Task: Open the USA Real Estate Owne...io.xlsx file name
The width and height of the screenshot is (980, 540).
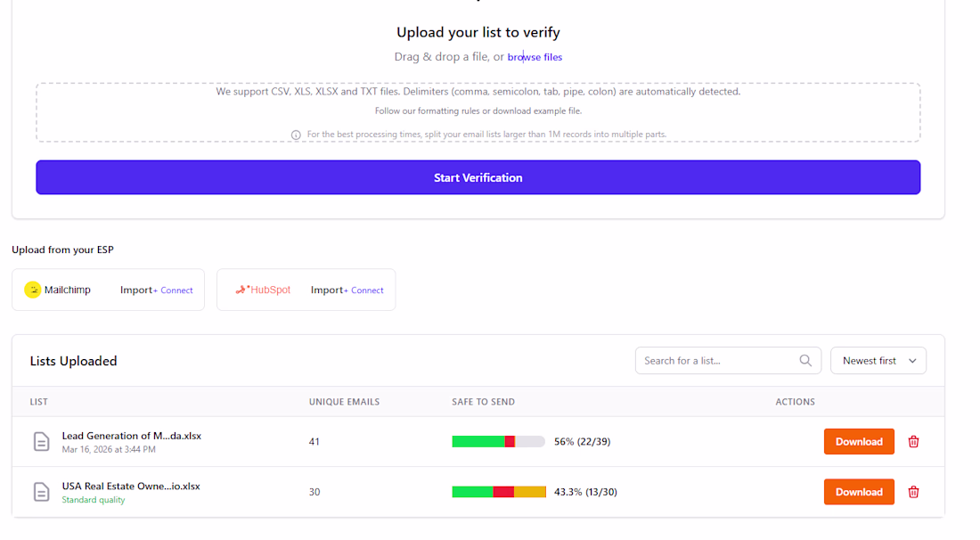Action: (131, 486)
